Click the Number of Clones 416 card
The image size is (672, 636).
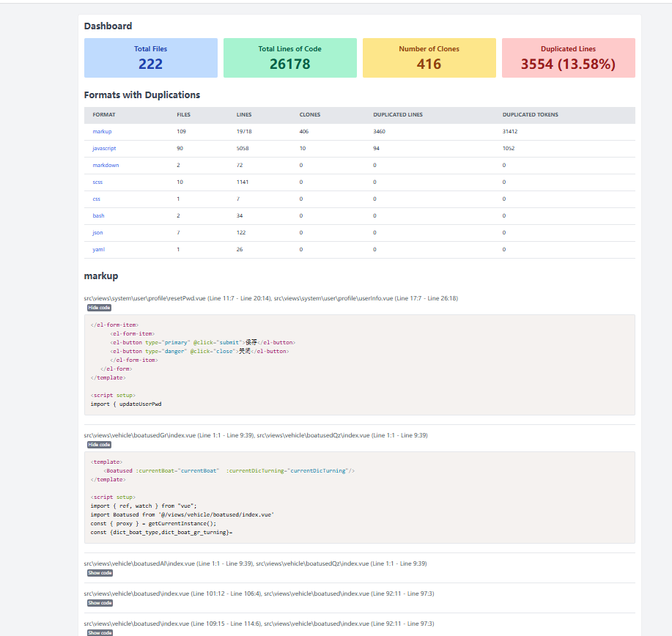click(x=429, y=58)
